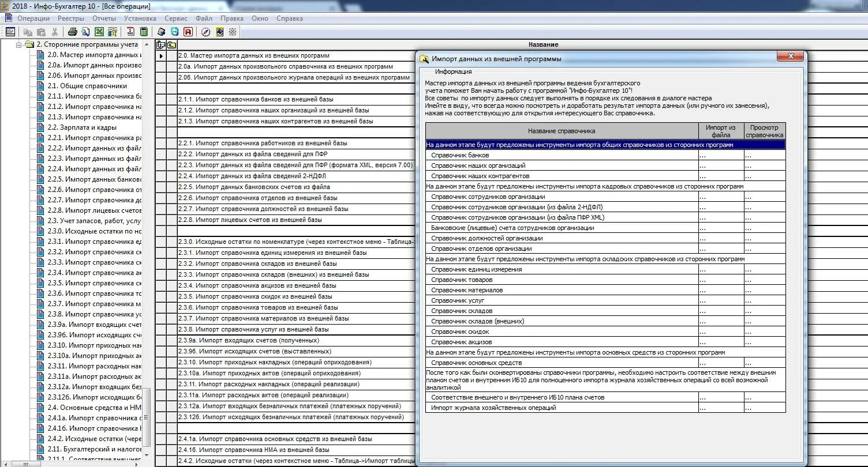Collapse the "2. Сторонние программы учета" tree node

point(19,44)
